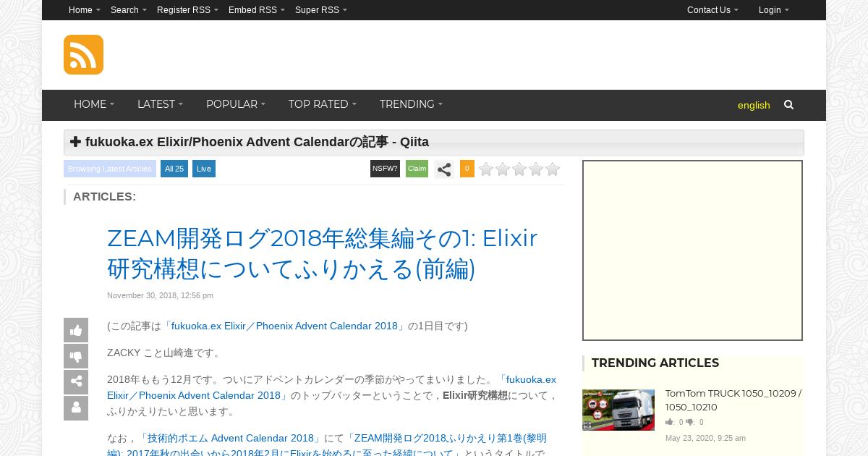The height and width of the screenshot is (456, 868).
Task: Expand the POPULAR navigation menu
Action: click(236, 105)
